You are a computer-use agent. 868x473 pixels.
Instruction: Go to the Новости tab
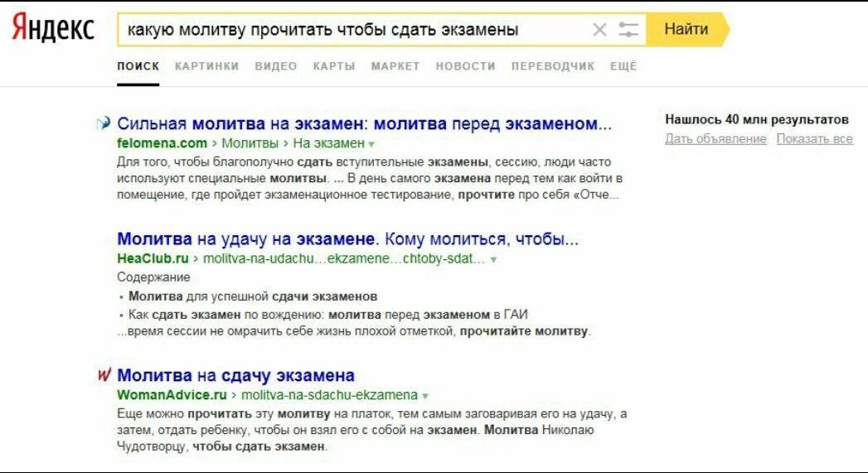pyautogui.click(x=465, y=66)
